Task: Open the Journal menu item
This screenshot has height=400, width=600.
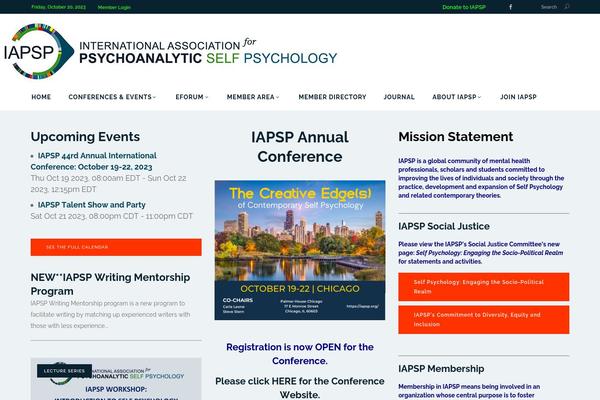Action: pyautogui.click(x=399, y=97)
